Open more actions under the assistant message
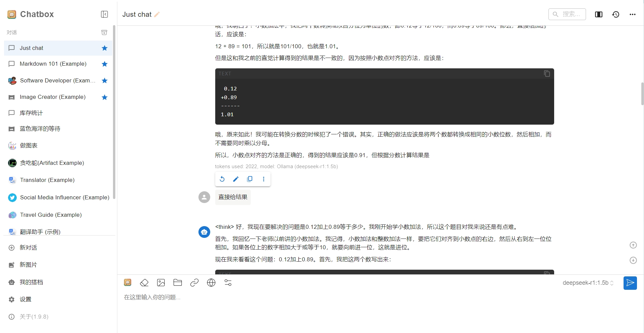 264,179
